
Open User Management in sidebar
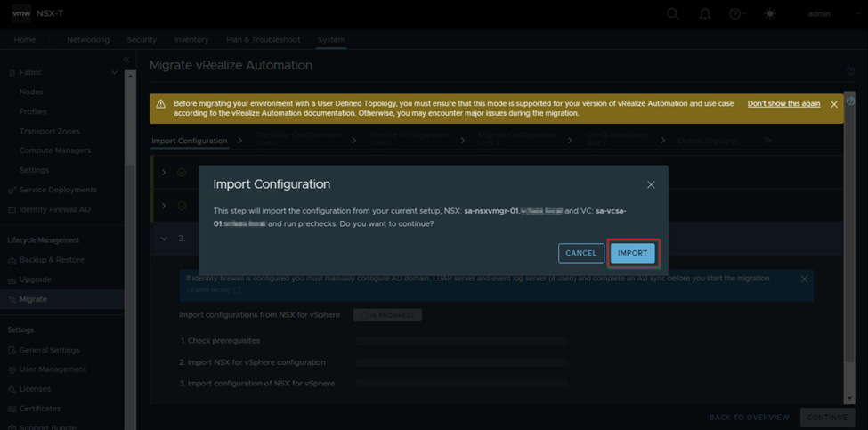point(53,369)
